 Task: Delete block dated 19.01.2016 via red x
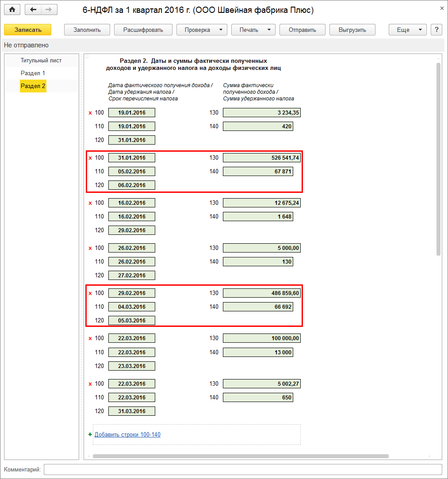click(90, 113)
